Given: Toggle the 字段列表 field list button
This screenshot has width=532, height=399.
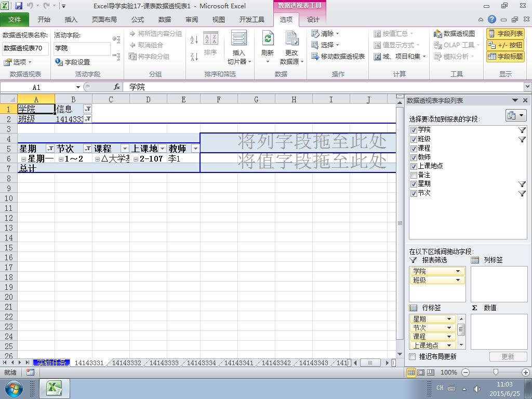Looking at the screenshot, I should coord(506,34).
